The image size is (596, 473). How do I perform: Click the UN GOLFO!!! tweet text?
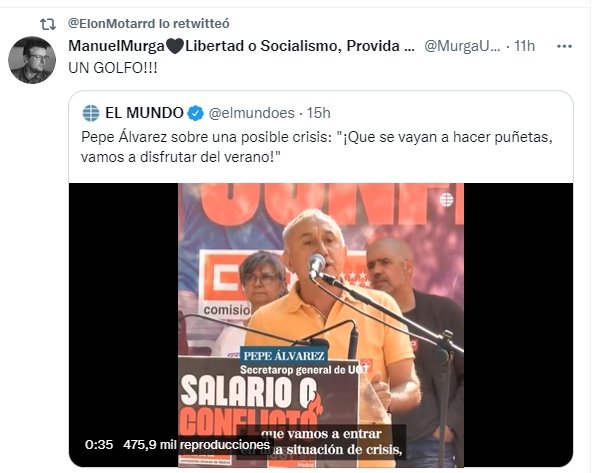click(x=113, y=68)
